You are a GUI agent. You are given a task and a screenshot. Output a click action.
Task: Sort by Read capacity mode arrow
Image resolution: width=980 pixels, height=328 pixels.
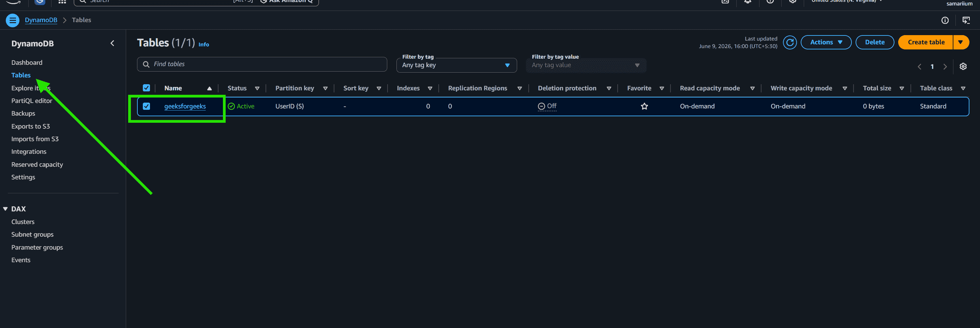tap(752, 88)
